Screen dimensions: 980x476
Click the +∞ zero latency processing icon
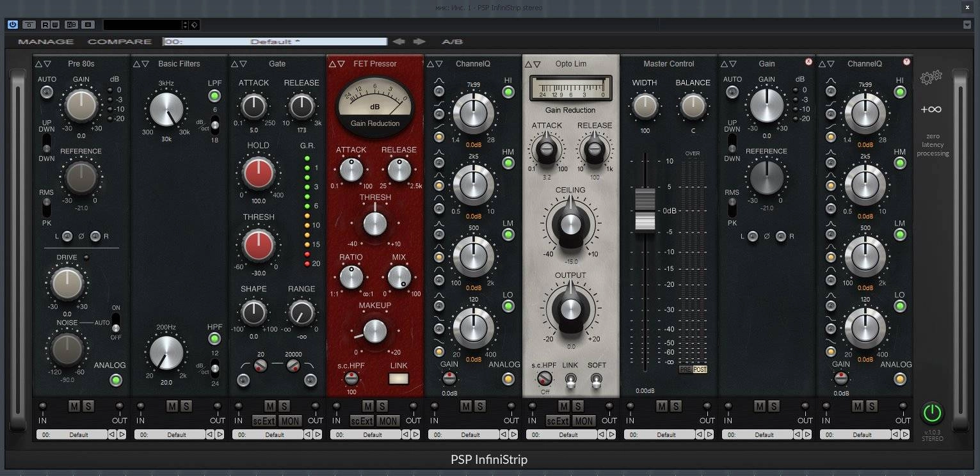point(931,109)
